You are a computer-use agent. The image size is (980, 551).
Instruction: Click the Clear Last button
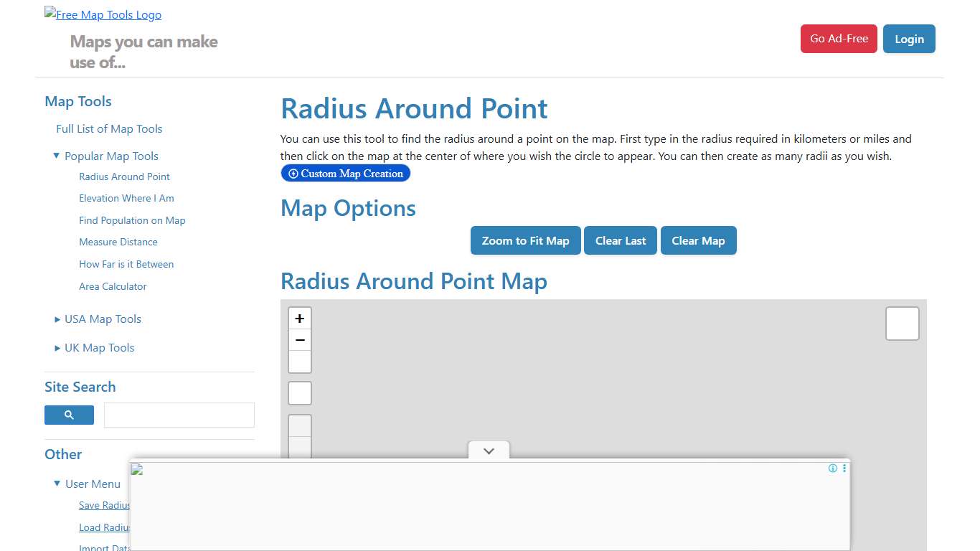coord(620,240)
